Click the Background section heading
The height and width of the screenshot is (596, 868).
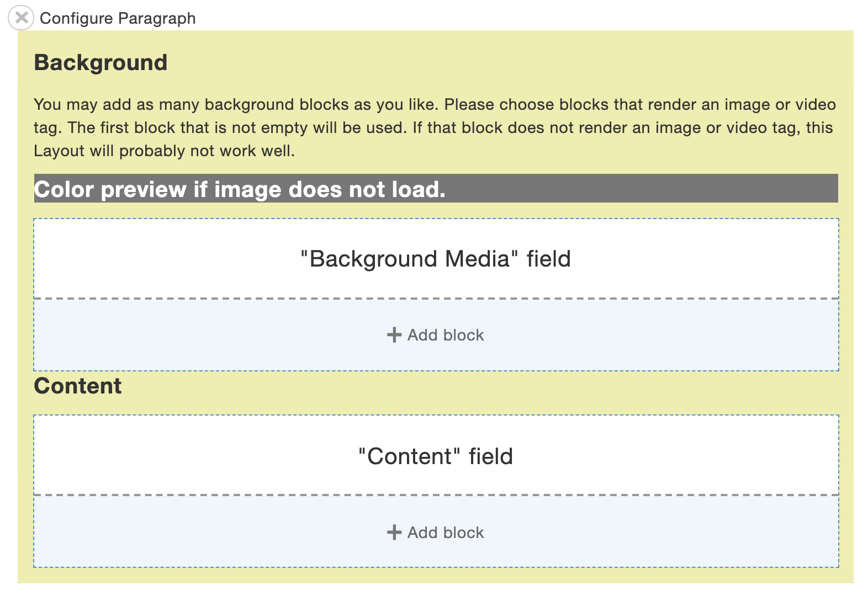pos(100,62)
